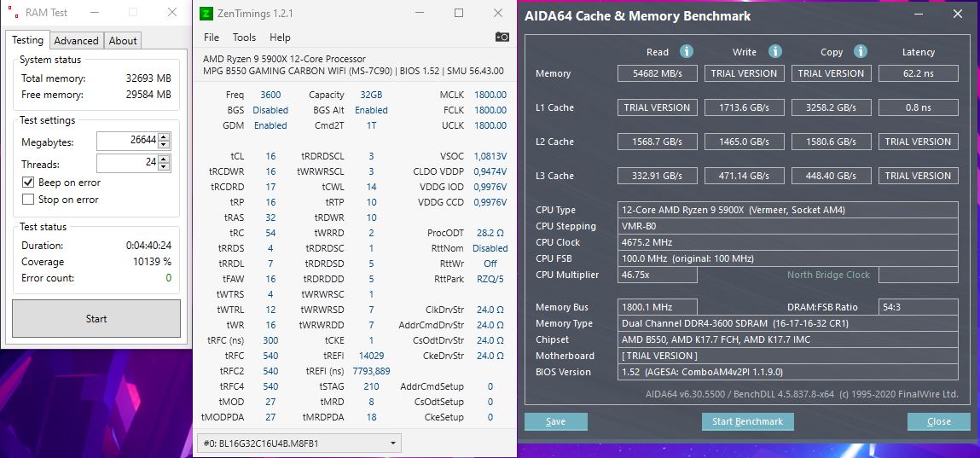This screenshot has height=458, width=980.
Task: Click the Threads input field
Action: [x=127, y=164]
